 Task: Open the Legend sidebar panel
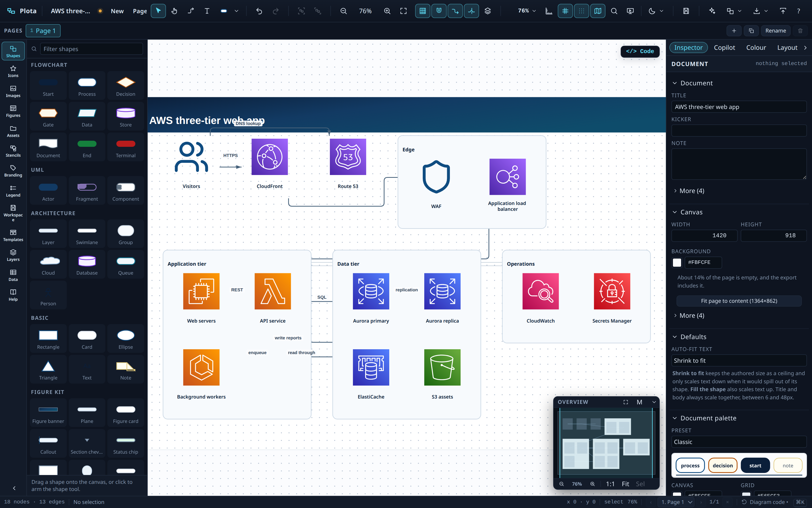click(13, 191)
